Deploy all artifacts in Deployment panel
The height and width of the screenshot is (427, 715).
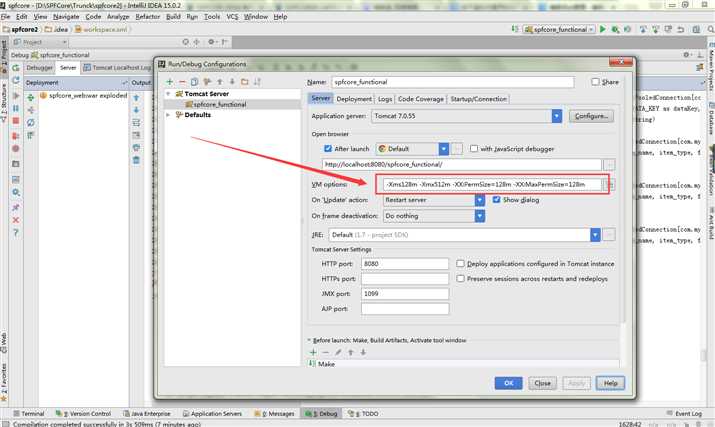pyautogui.click(x=31, y=97)
